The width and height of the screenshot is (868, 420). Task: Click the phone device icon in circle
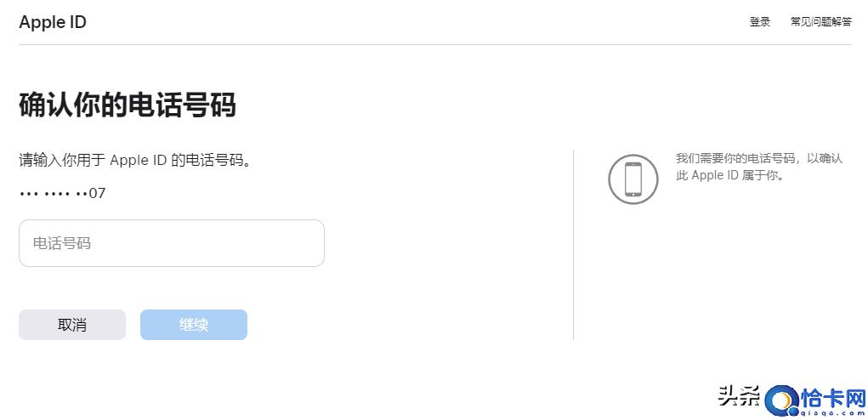coord(633,179)
